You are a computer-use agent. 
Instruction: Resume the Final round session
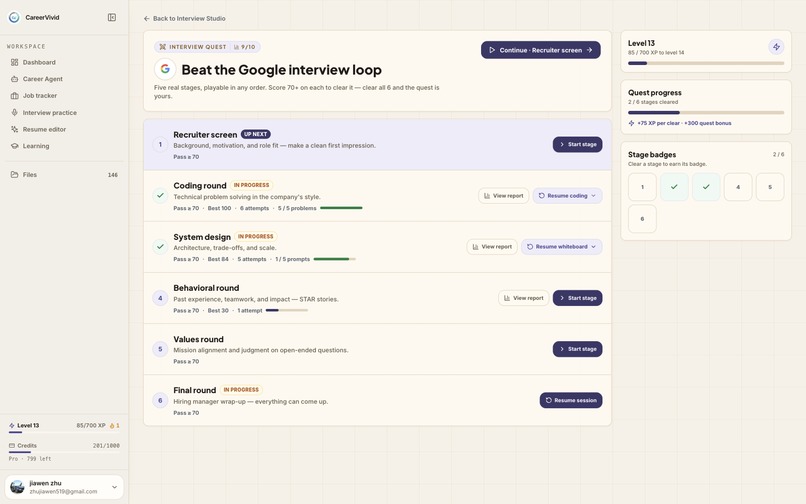tap(571, 400)
